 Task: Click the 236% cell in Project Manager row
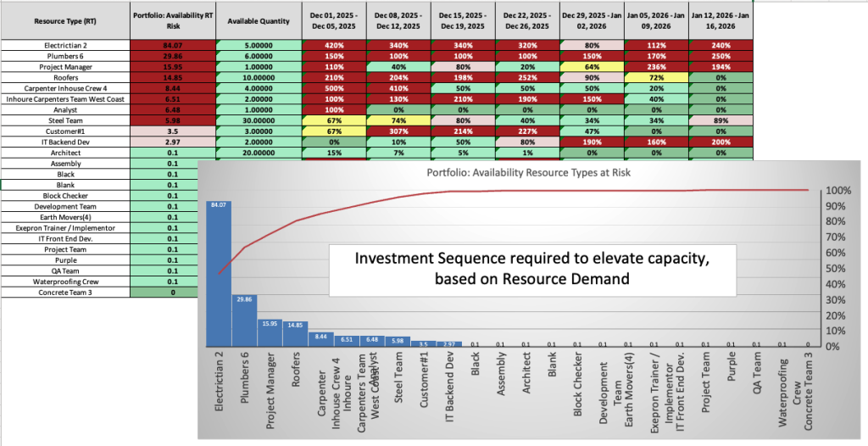(656, 66)
